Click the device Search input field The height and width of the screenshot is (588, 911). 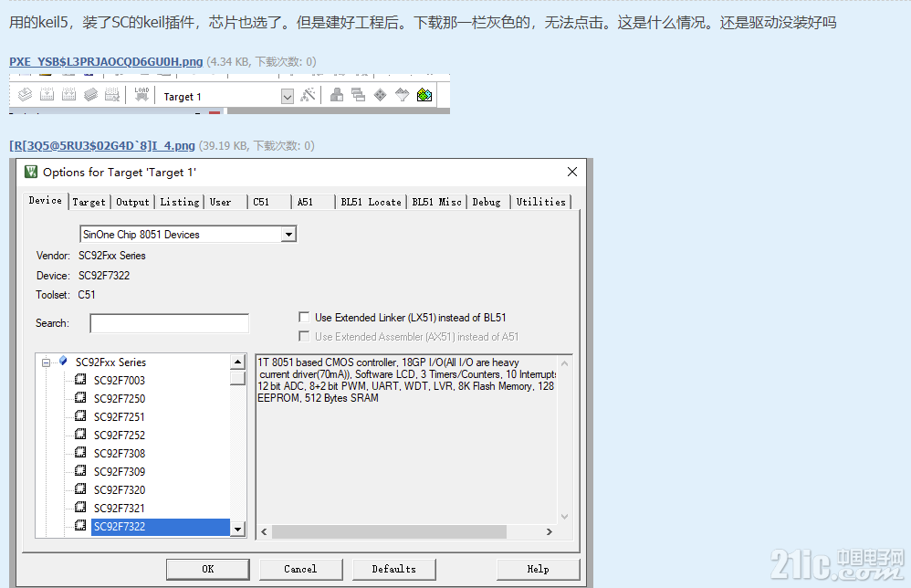pos(169,323)
